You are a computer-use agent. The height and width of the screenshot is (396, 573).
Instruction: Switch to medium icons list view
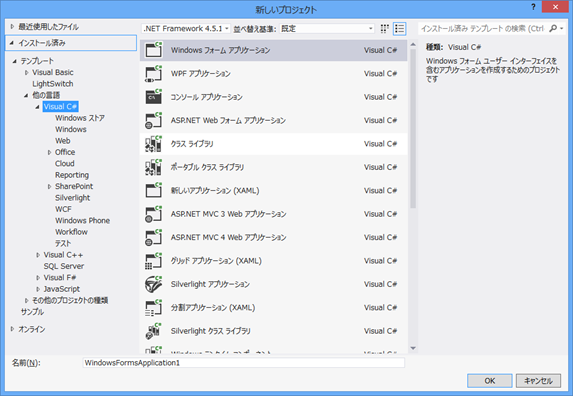click(x=399, y=28)
